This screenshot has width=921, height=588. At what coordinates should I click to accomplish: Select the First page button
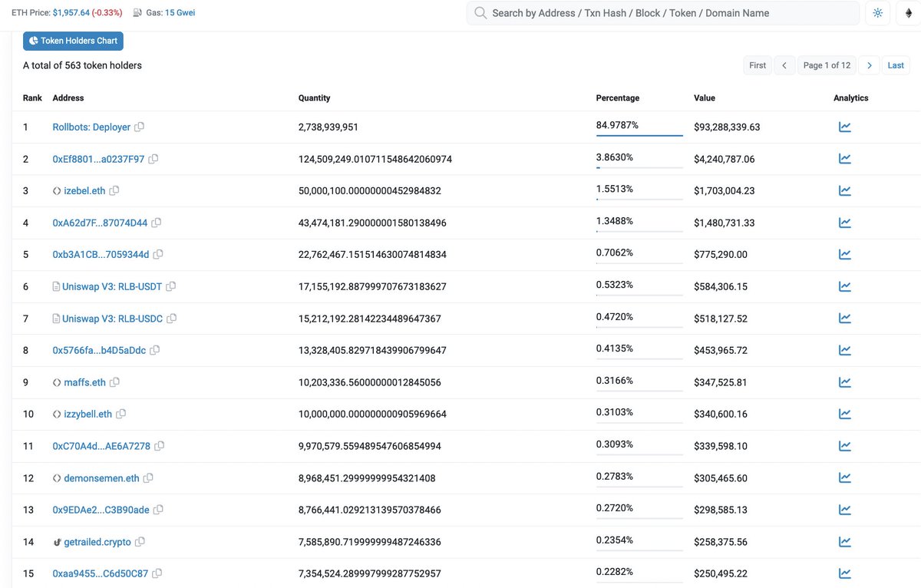pos(758,65)
